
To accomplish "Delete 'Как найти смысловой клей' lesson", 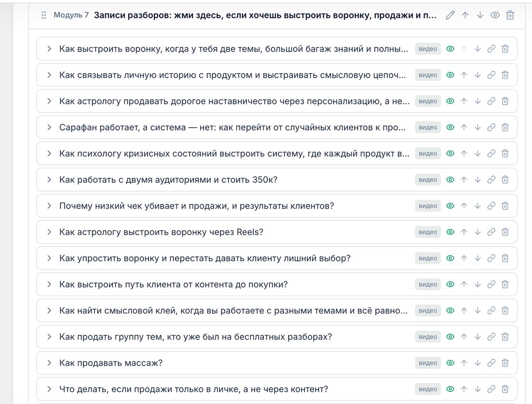I will (505, 310).
